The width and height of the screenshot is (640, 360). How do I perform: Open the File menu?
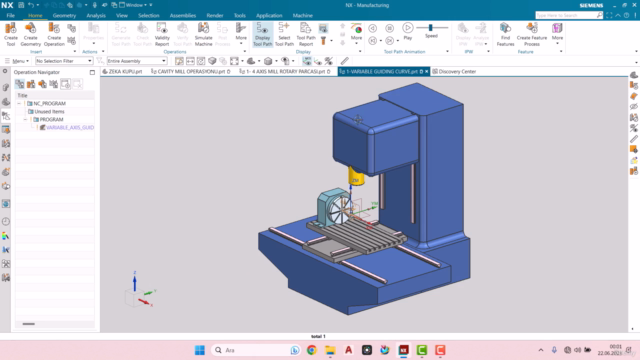11,16
